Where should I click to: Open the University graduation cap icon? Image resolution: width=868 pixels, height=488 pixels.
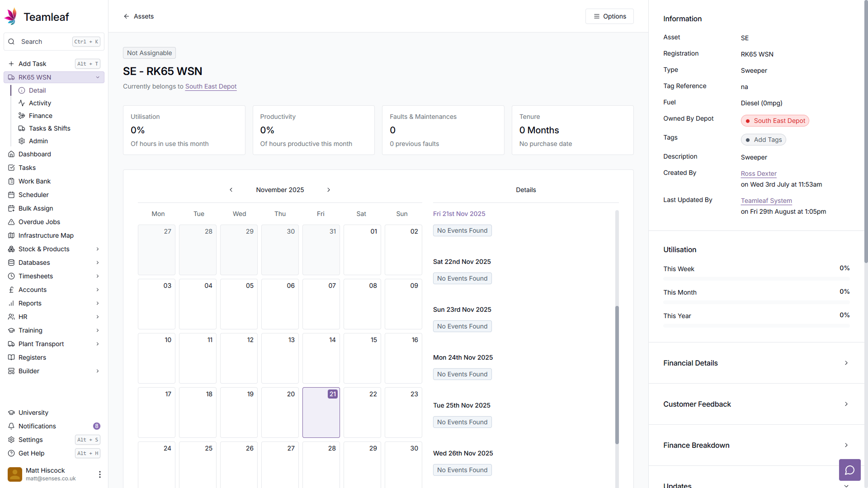11,413
